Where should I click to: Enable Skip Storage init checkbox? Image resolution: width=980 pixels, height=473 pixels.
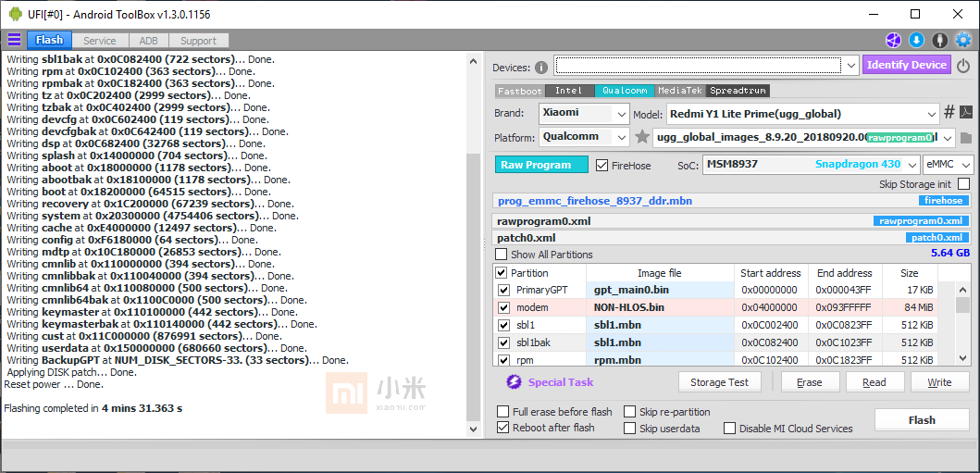(963, 184)
